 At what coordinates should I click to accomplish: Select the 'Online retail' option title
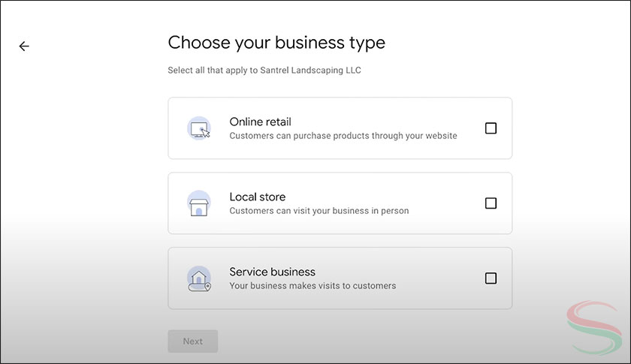click(260, 122)
